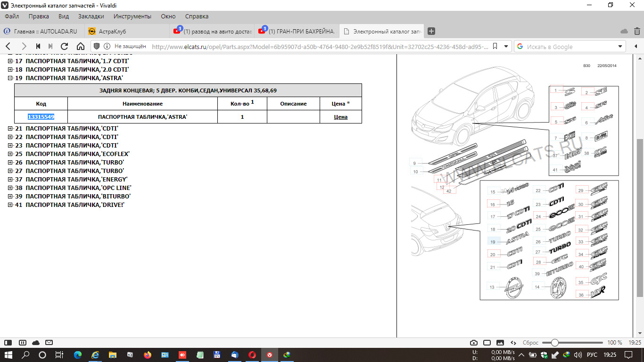
Task: Open Vivaldi Mail from the envelope icon
Action: (49, 343)
